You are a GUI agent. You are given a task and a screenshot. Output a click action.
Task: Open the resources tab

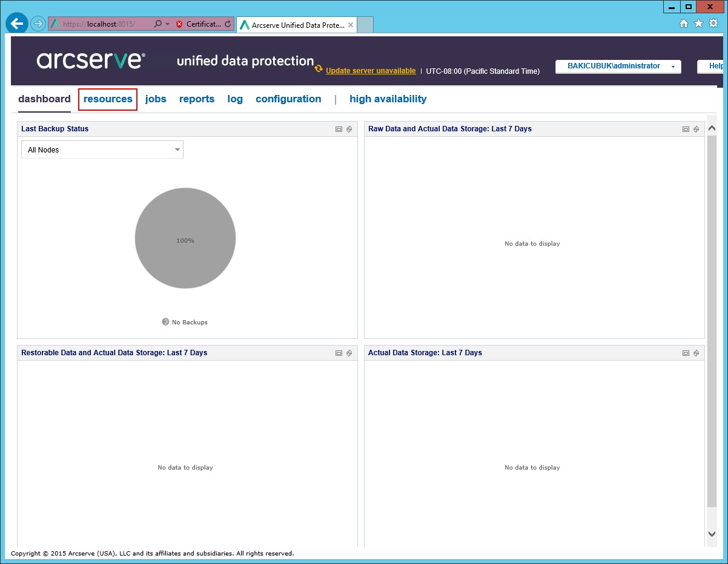coord(108,99)
